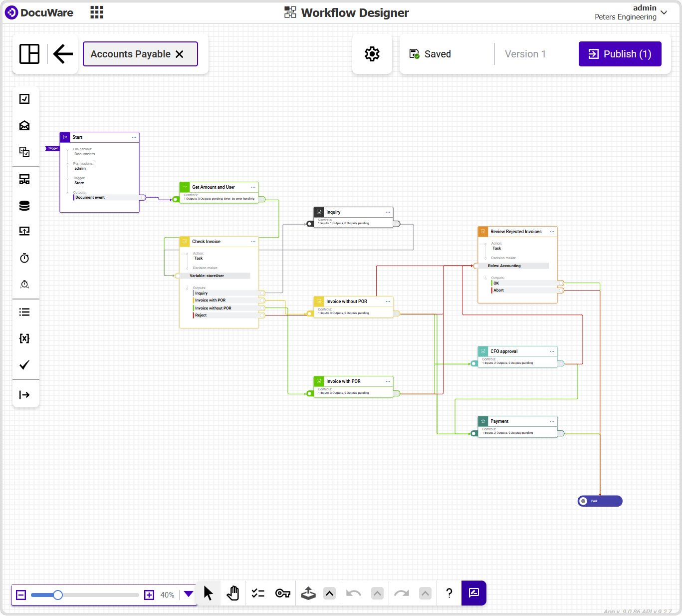Add the end arrow activity icon
The height and width of the screenshot is (616, 682).
(x=24, y=395)
